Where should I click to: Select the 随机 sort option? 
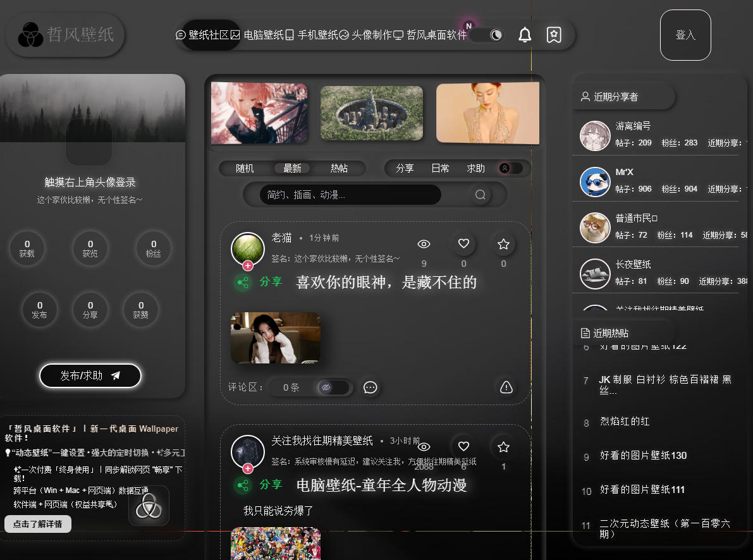tap(245, 168)
